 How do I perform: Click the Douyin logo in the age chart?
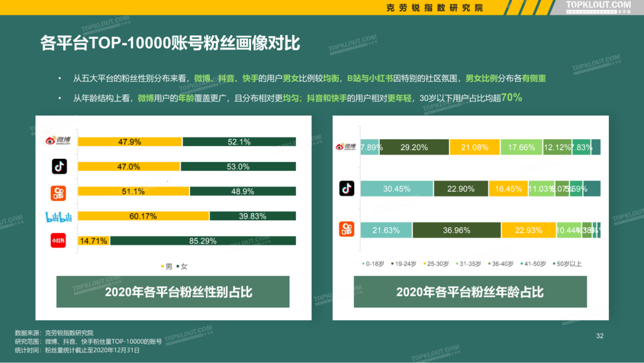346,188
